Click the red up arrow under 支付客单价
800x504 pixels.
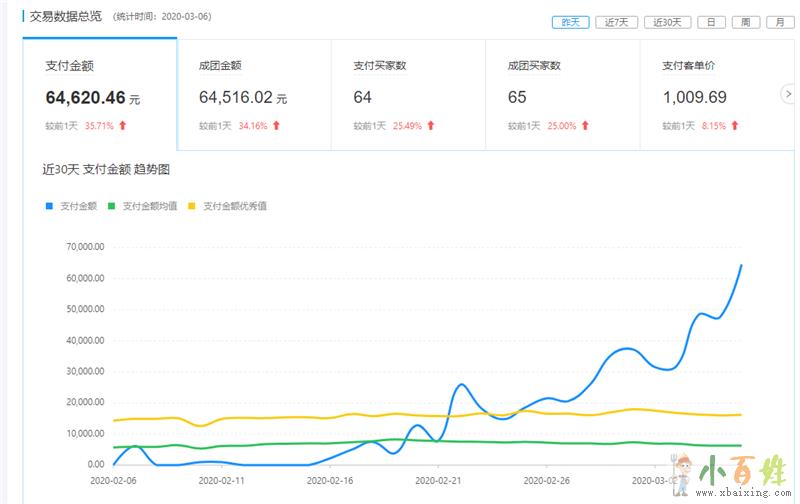pos(735,126)
